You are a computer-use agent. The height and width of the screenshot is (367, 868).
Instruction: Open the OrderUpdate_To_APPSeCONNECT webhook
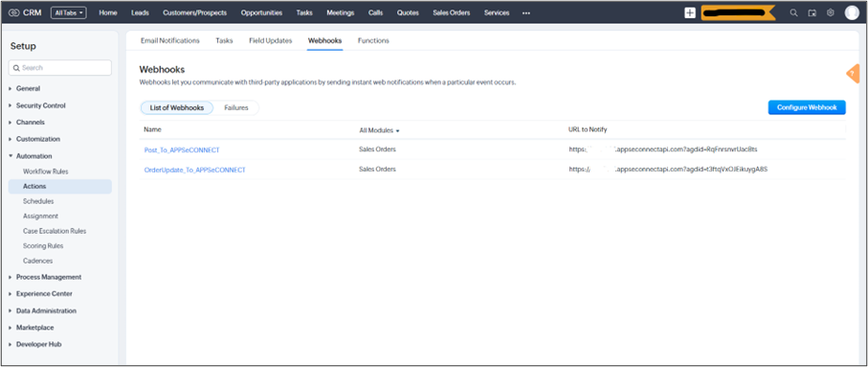(195, 171)
